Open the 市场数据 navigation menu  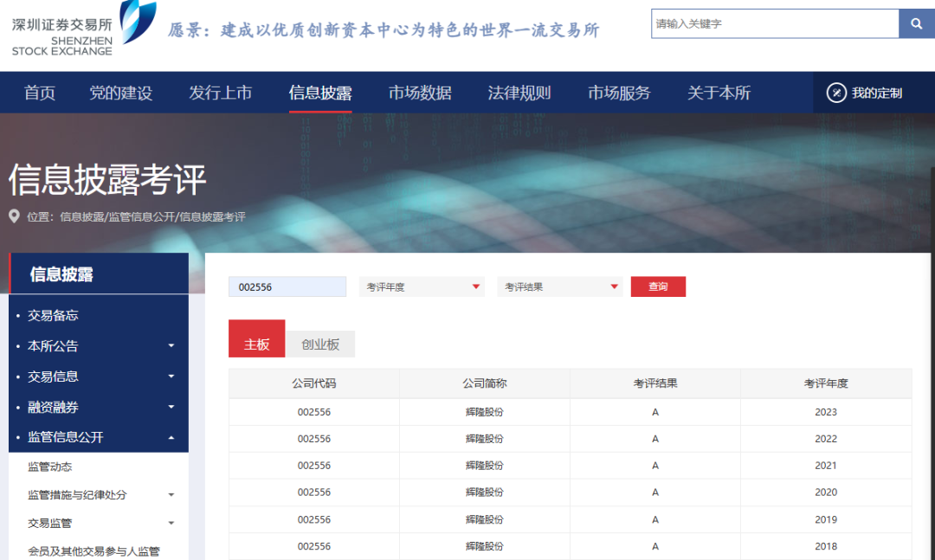click(420, 93)
